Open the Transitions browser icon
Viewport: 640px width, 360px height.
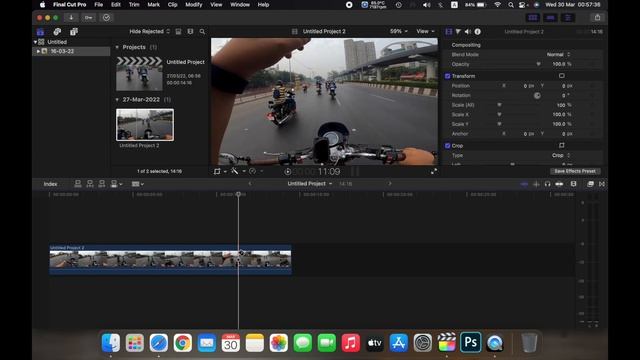point(602,184)
